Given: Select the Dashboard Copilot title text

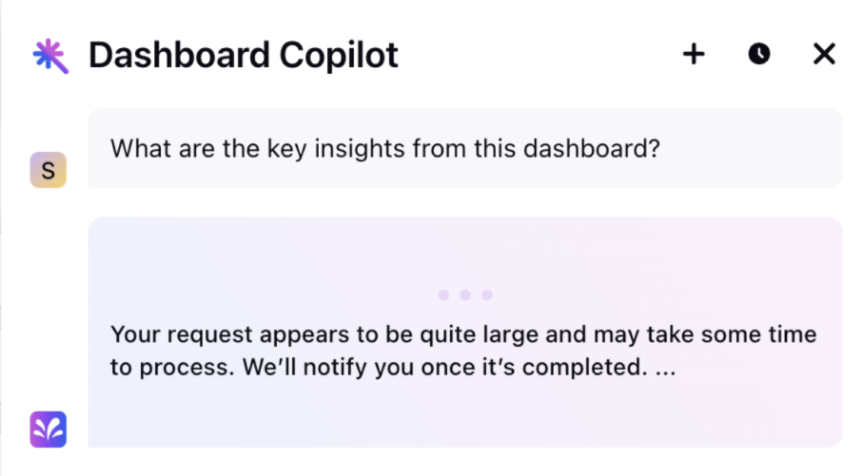Looking at the screenshot, I should [243, 55].
